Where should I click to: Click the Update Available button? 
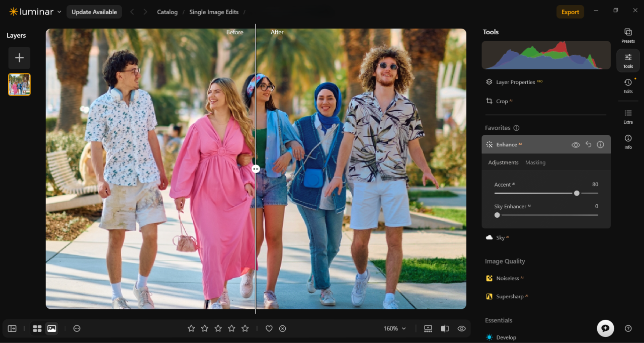click(94, 12)
